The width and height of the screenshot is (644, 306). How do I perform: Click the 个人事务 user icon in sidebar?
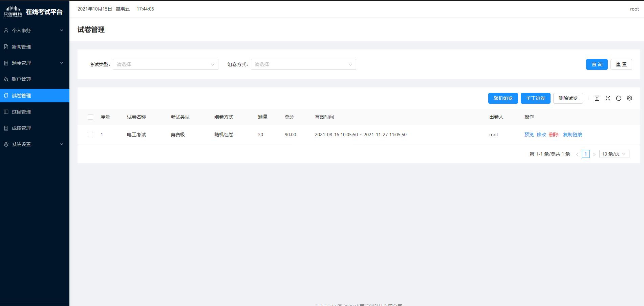[x=6, y=30]
